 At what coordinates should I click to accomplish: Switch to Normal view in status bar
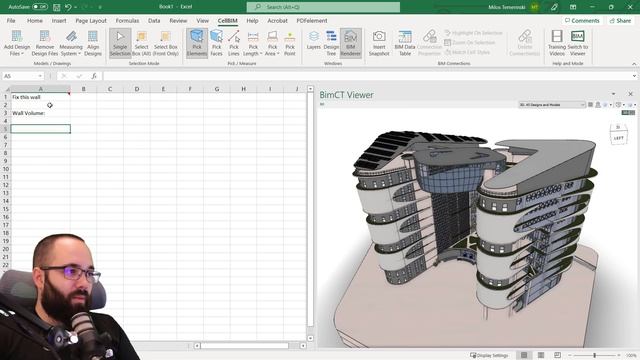click(524, 355)
